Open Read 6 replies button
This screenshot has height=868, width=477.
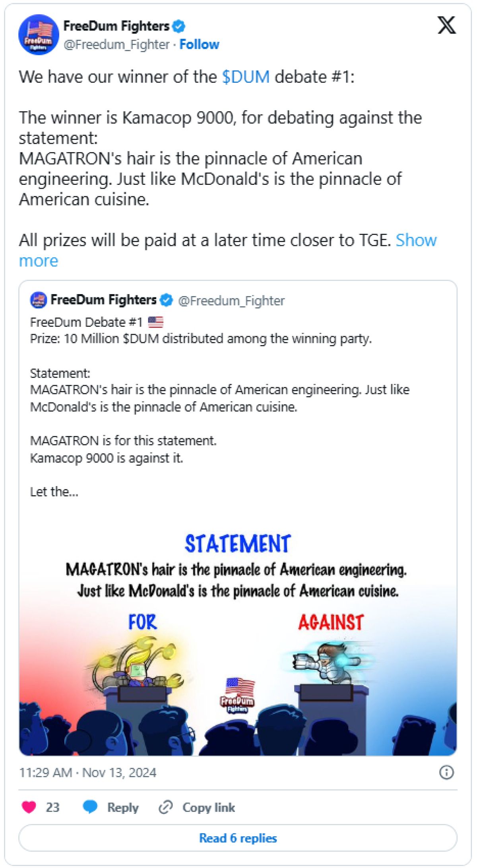coord(238,838)
